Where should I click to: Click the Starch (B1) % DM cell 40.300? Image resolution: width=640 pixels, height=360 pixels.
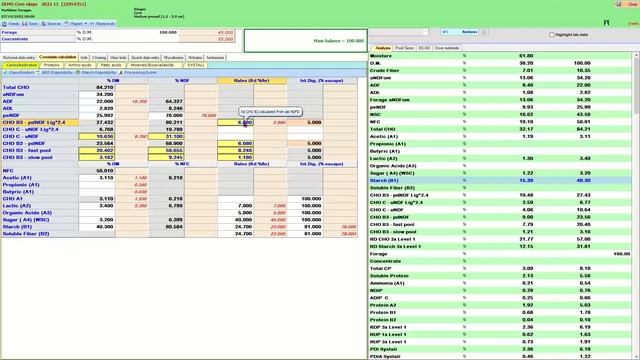(x=97, y=227)
